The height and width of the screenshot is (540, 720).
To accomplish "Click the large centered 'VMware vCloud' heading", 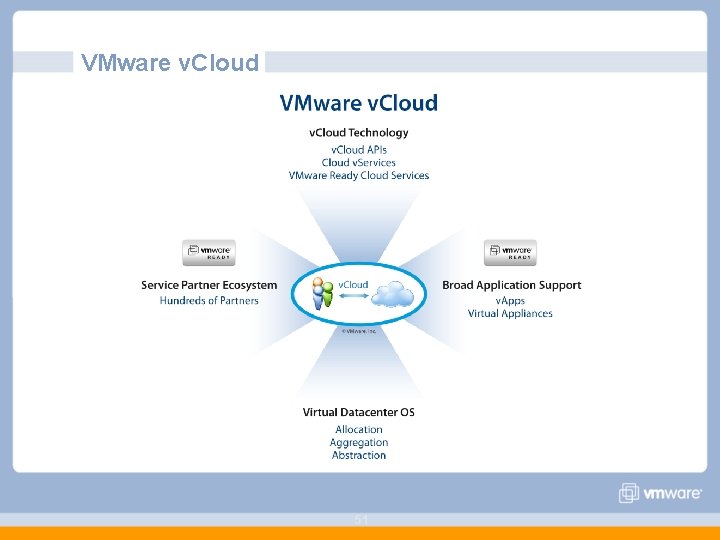I will [359, 103].
